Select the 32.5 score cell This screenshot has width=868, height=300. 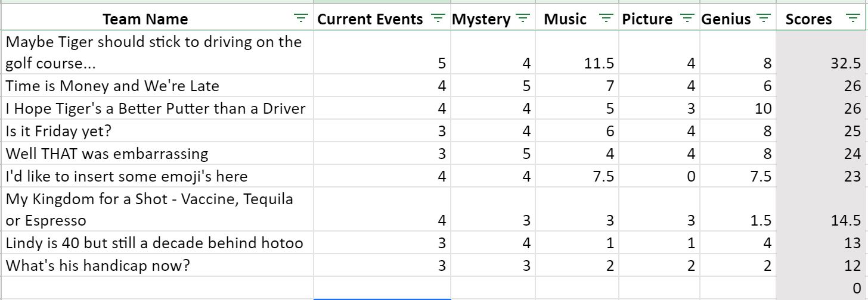(821, 52)
